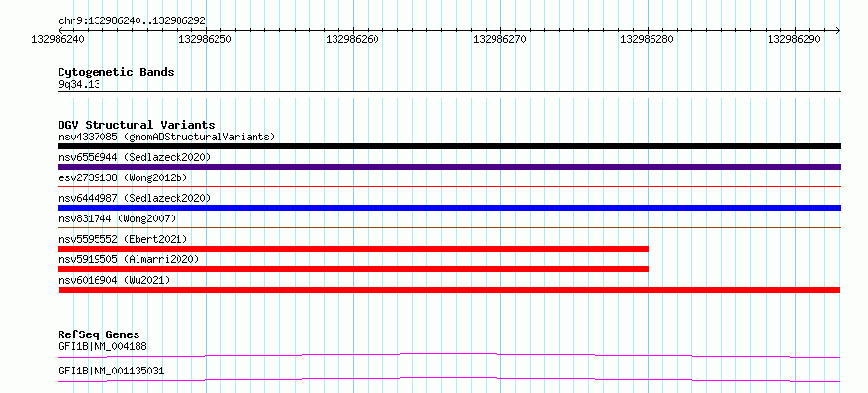Click the blue nsv6444987 variant bar

tap(449, 208)
